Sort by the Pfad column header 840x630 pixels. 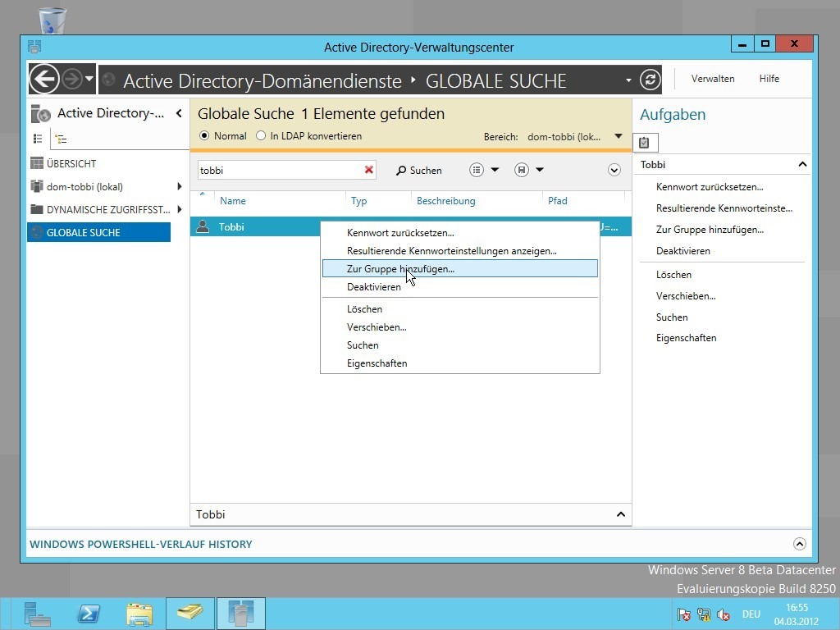pos(557,201)
